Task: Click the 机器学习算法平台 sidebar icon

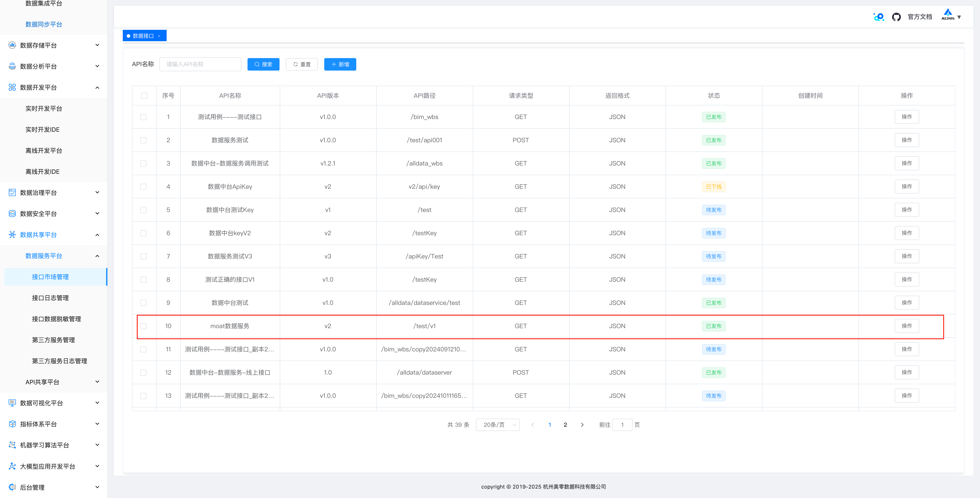Action: tap(12, 445)
